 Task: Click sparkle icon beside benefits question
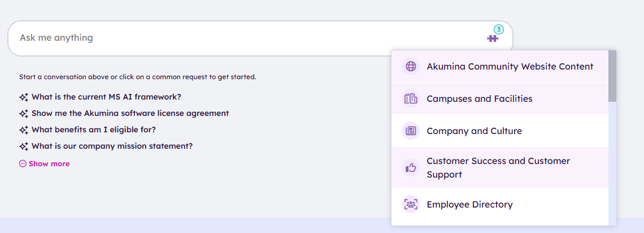24,130
